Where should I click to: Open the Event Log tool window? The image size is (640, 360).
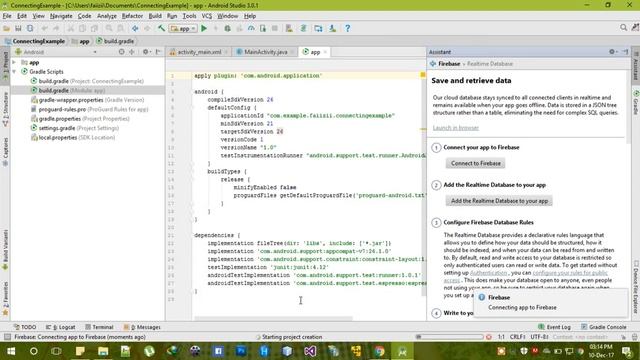(554, 327)
